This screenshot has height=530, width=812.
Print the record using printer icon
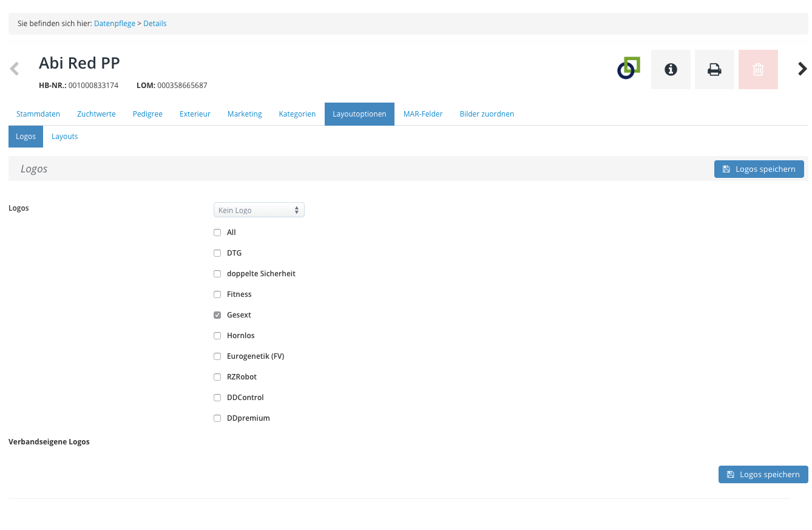(x=714, y=70)
